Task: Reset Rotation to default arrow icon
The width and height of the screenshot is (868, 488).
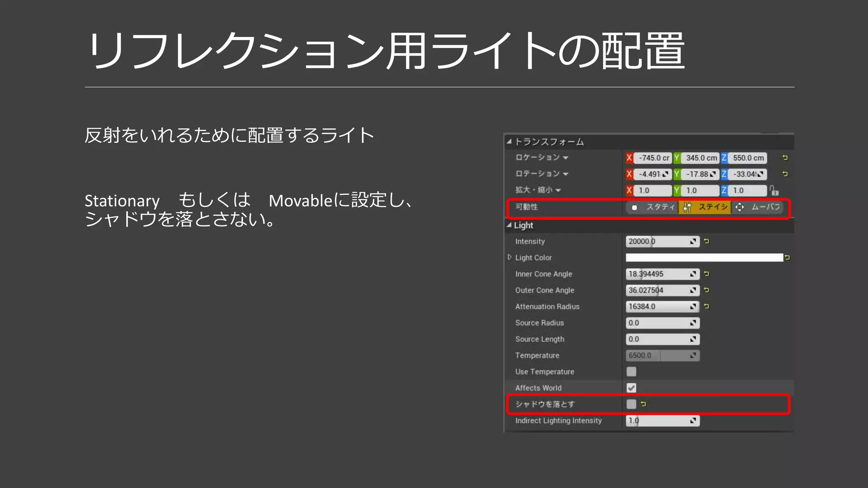Action: [x=785, y=174]
